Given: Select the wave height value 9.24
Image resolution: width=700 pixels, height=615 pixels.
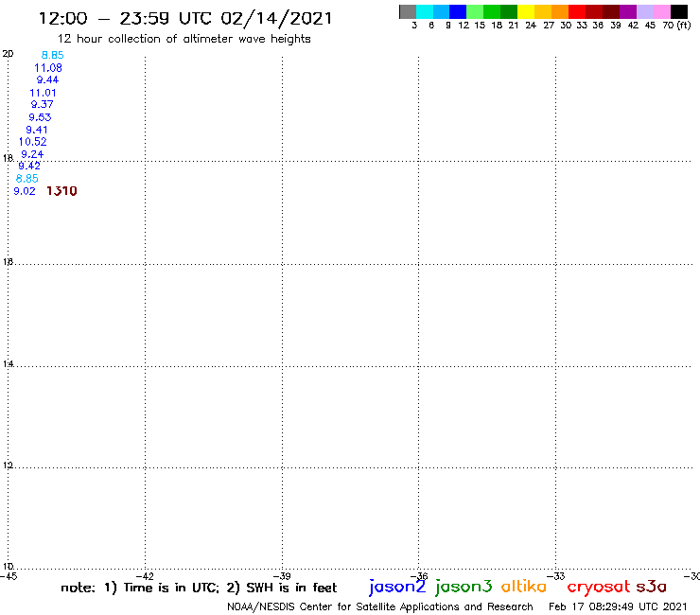Looking at the screenshot, I should (x=32, y=154).
